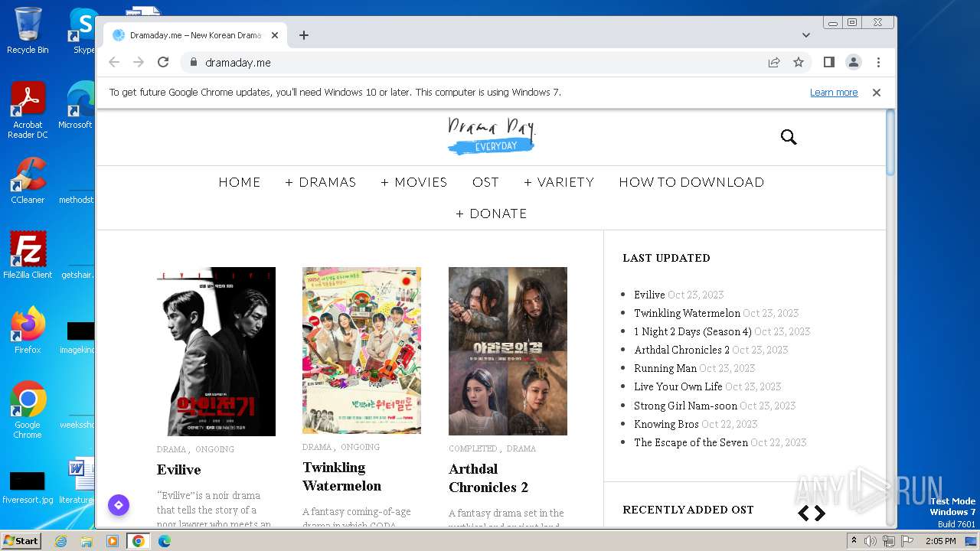Screen dimensions: 980x551
Task: Click the Start button
Action: 21,541
